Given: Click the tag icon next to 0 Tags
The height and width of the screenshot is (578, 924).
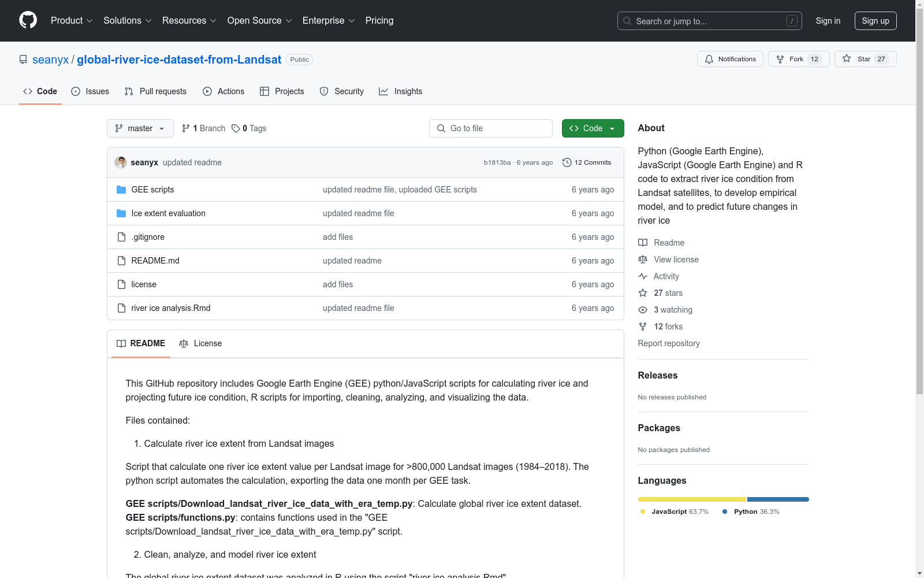Looking at the screenshot, I should pyautogui.click(x=236, y=128).
